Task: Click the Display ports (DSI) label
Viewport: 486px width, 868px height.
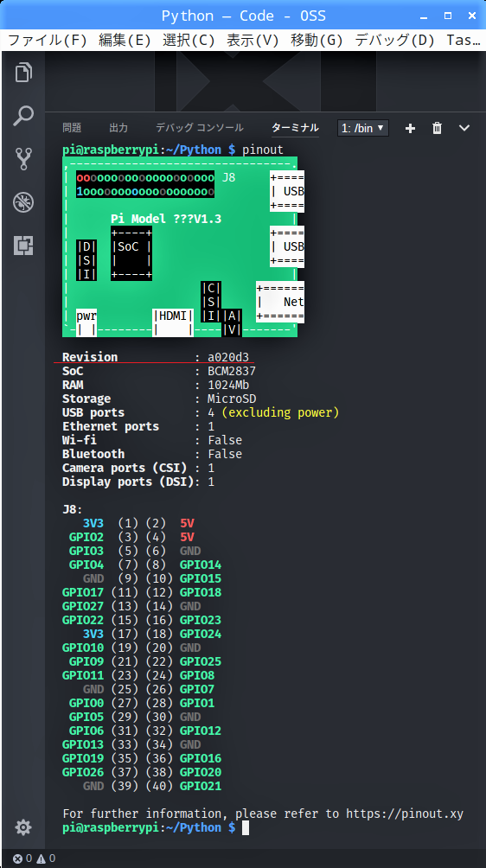Action: 128,482
